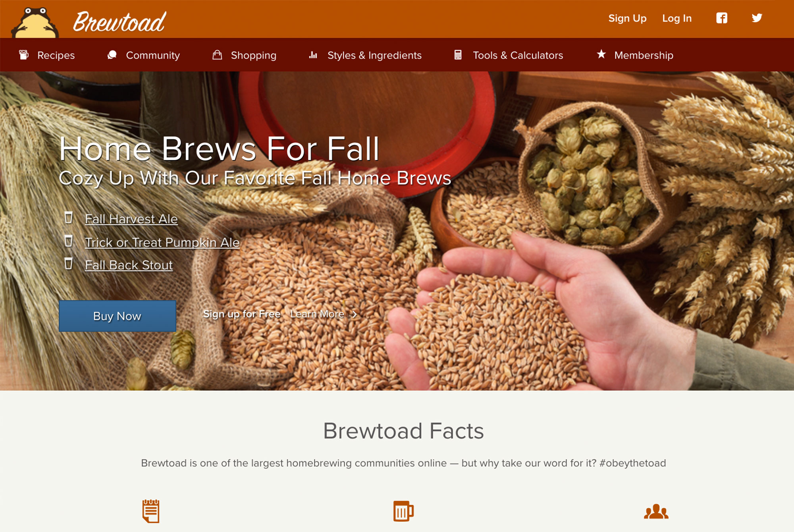Click the Shopping bag icon

pos(217,55)
